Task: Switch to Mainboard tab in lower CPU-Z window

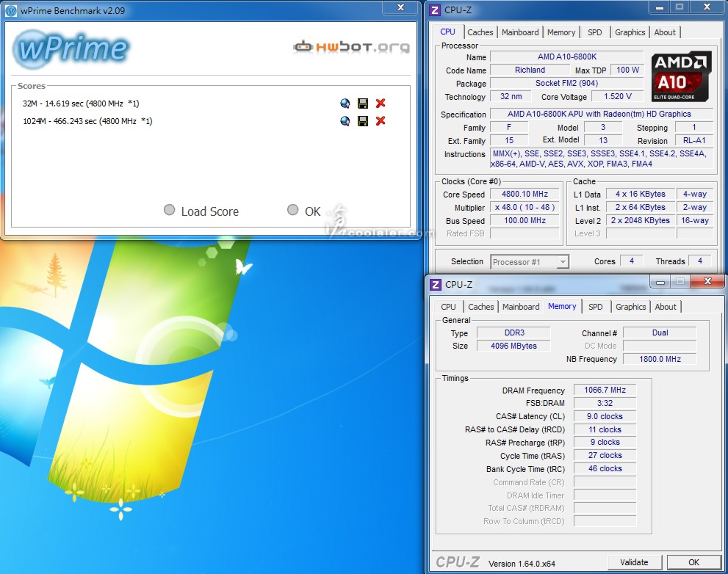Action: (521, 307)
